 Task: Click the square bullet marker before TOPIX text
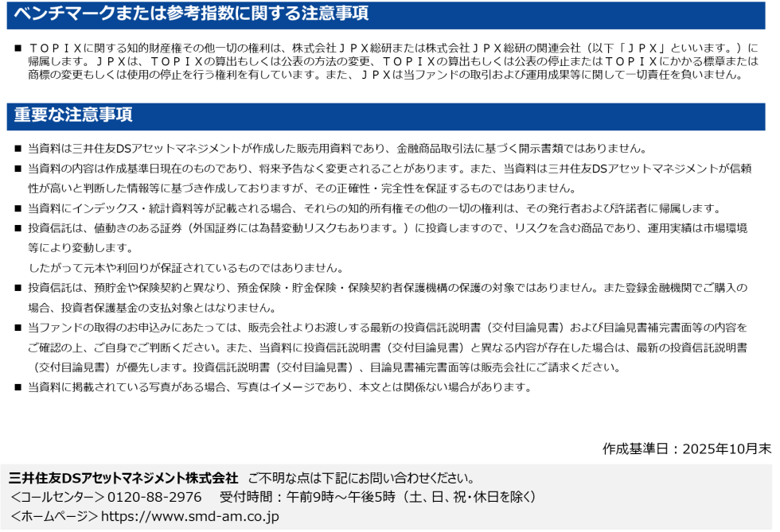[x=18, y=48]
